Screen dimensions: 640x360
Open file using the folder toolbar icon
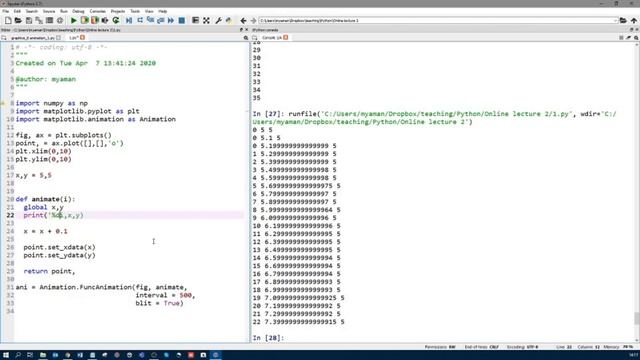point(18,20)
